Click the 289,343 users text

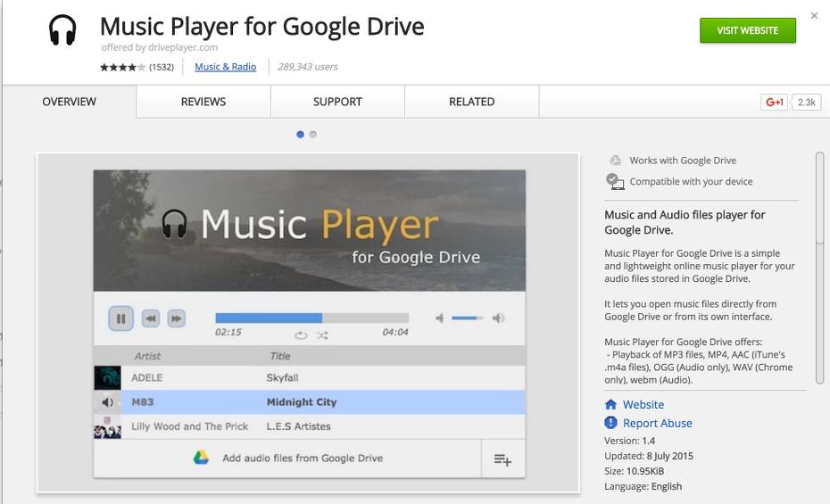(x=308, y=67)
